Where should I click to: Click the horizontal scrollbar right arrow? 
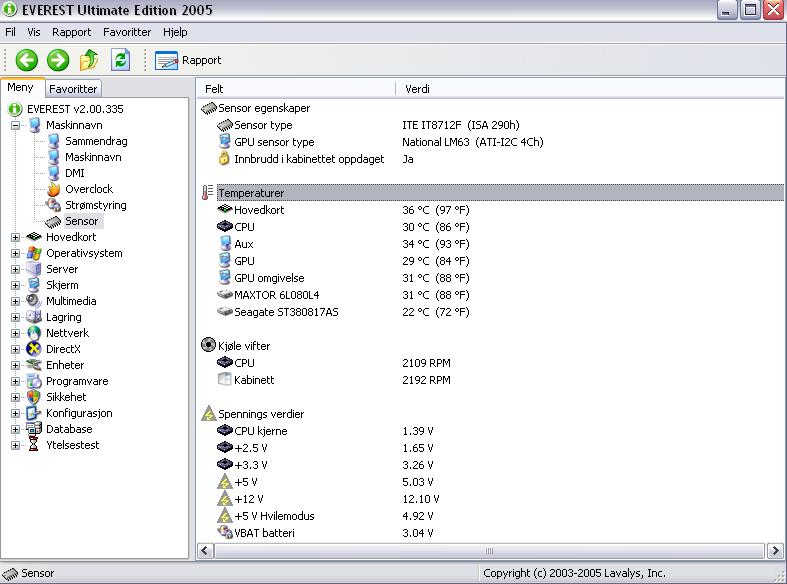775,551
